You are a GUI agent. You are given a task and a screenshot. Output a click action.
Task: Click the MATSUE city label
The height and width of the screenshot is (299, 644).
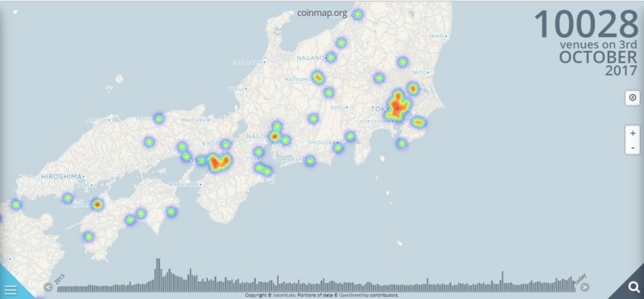tap(97, 121)
